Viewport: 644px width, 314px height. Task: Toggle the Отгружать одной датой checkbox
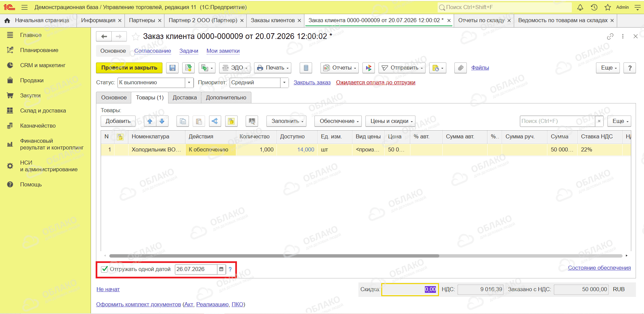click(x=105, y=269)
